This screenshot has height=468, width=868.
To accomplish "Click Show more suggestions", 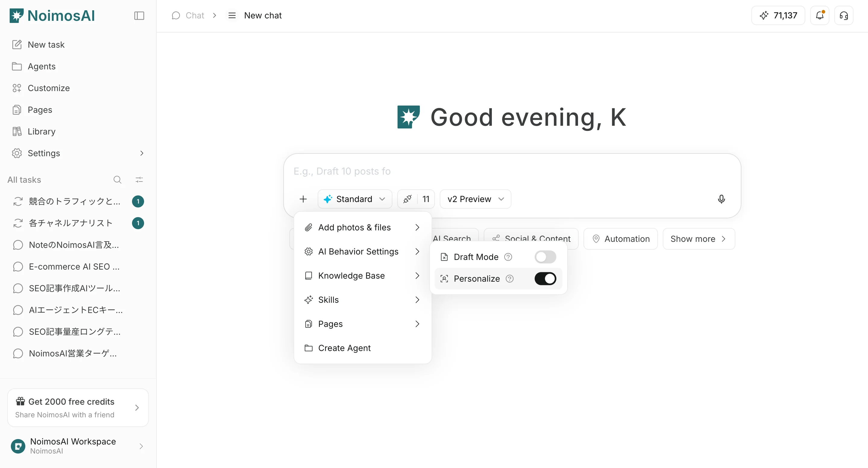I will pyautogui.click(x=699, y=239).
